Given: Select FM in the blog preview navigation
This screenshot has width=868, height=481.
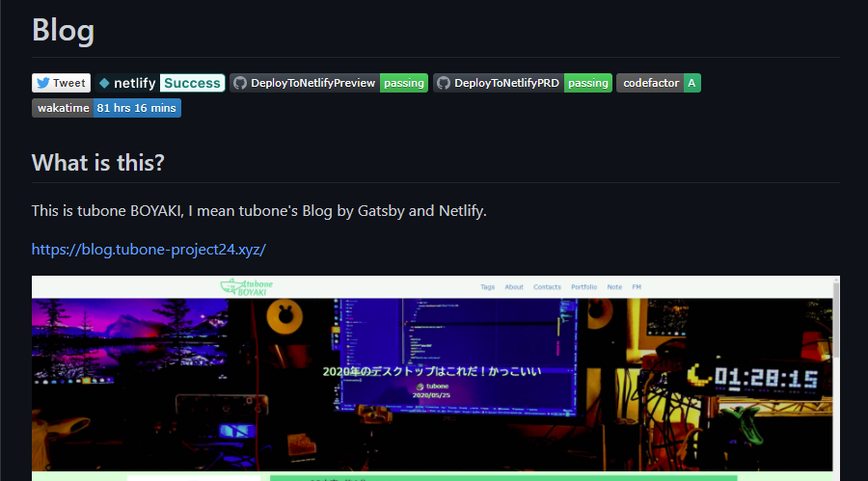Looking at the screenshot, I should tap(637, 287).
